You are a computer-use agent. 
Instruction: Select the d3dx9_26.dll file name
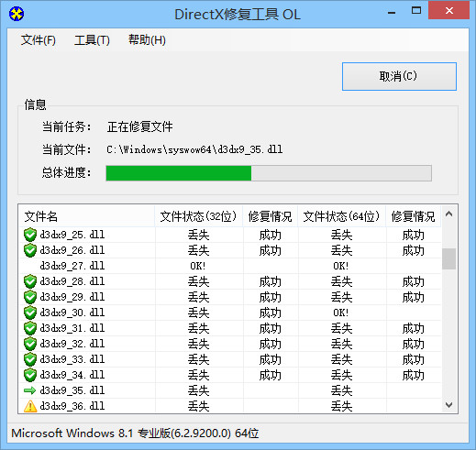pyautogui.click(x=72, y=250)
